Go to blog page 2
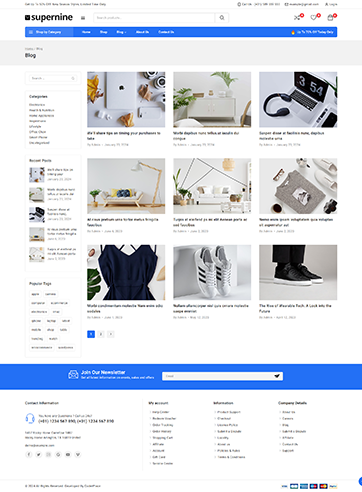The image size is (362, 492). click(x=101, y=334)
